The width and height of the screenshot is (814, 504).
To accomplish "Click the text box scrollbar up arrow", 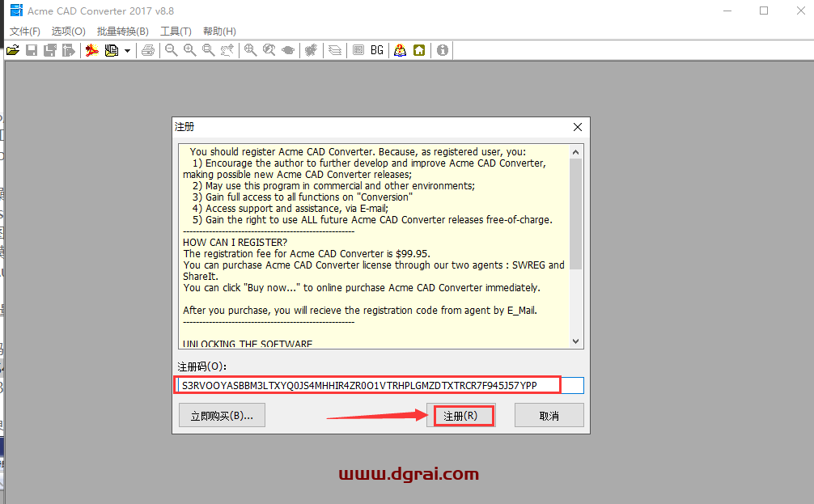I will coord(576,152).
